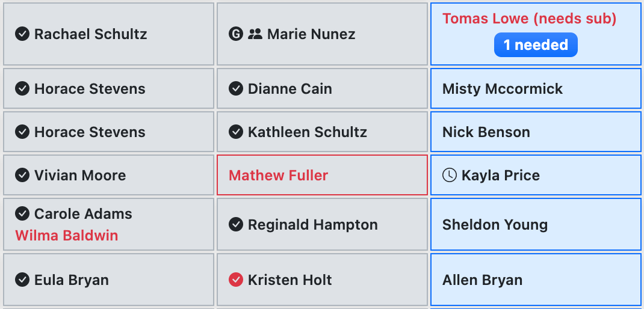The height and width of the screenshot is (309, 644).
Task: Click the red Wilma Baldwin name
Action: coord(67,236)
